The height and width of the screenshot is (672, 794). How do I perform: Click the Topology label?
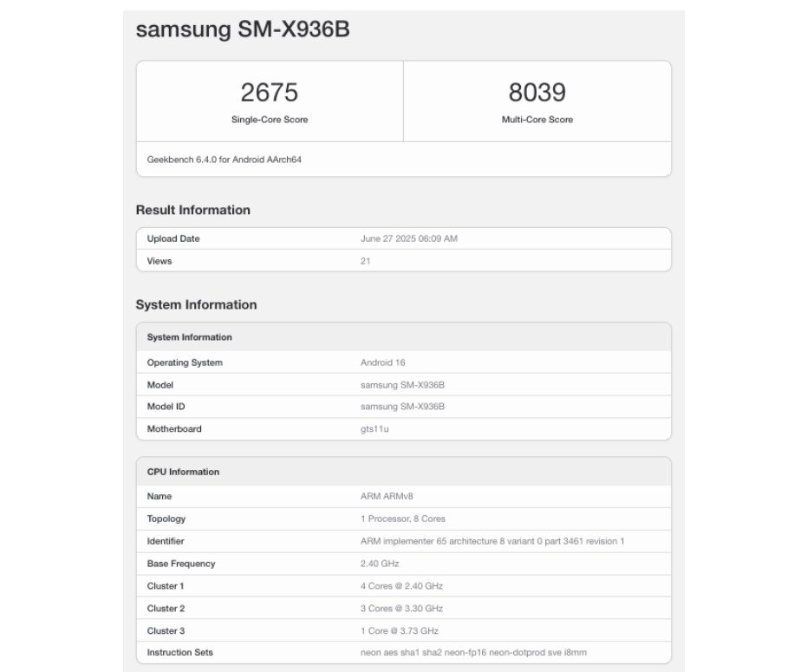(x=166, y=519)
